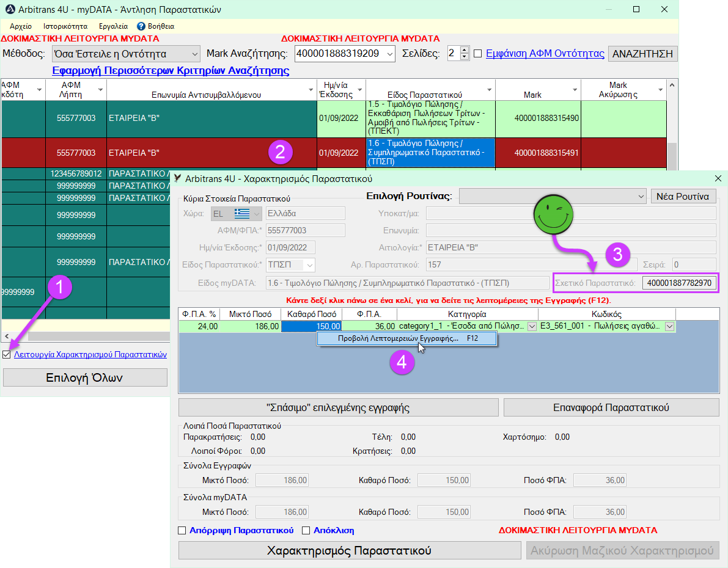Viewport: 728px width, 568px height.
Task: Tick the Απόκλιση checkbox
Action: pos(306,530)
